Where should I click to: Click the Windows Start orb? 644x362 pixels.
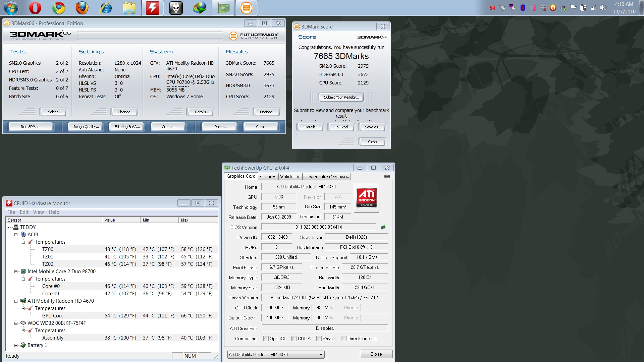point(11,8)
